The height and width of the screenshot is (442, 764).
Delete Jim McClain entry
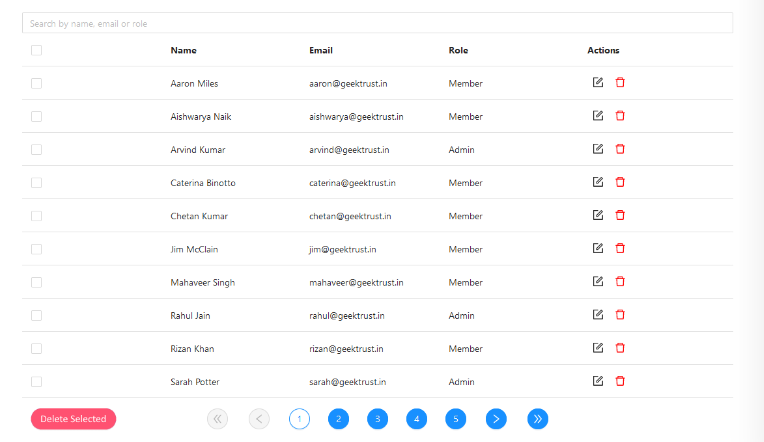(x=620, y=248)
